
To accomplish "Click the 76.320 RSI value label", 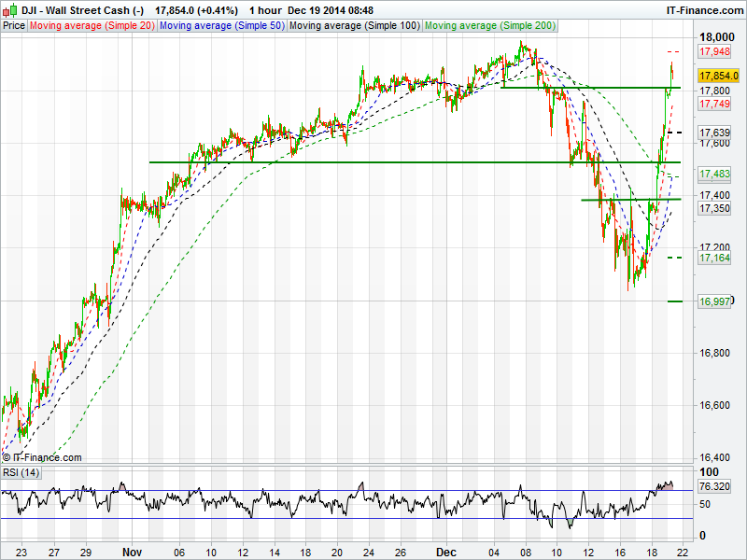I will [x=714, y=486].
